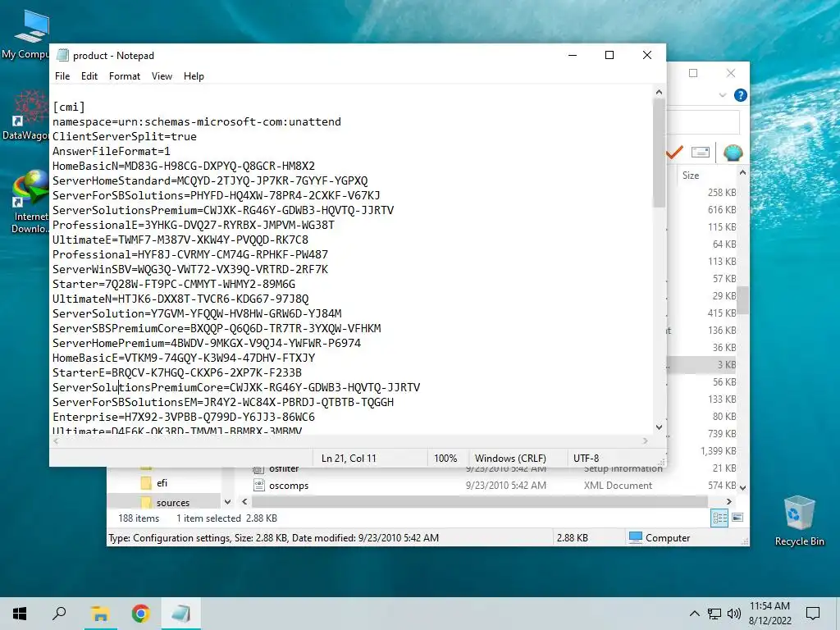This screenshot has height=630, width=840.
Task: Maximize the Explorer window behind Notepad
Action: (x=693, y=73)
